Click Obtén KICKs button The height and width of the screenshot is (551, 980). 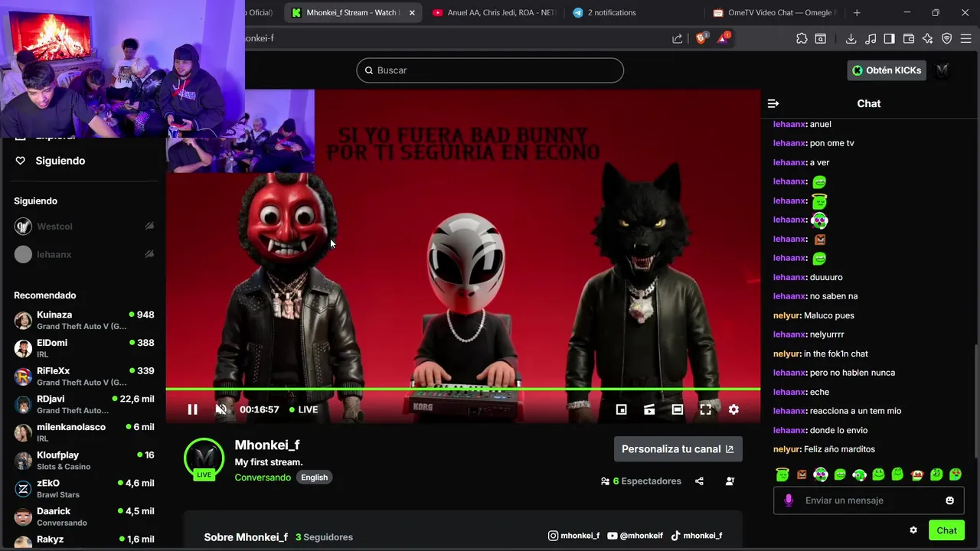[x=887, y=70]
